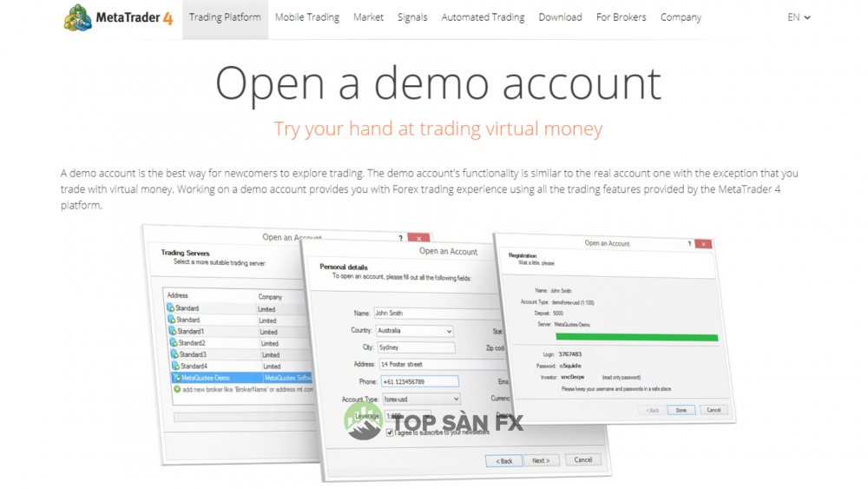The width and height of the screenshot is (868, 489).
Task: Click Next in Personal details dialog
Action: [x=541, y=460]
